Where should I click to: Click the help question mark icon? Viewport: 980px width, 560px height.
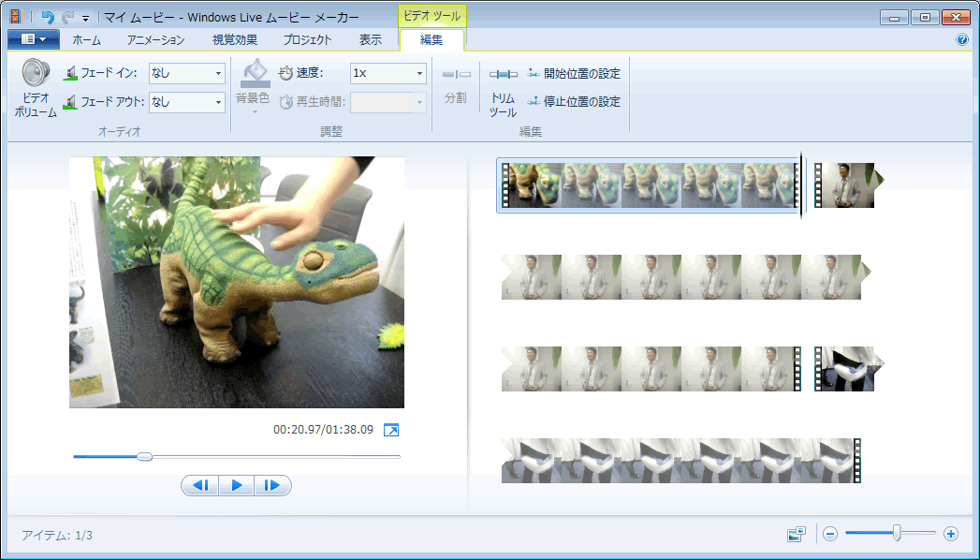(961, 40)
